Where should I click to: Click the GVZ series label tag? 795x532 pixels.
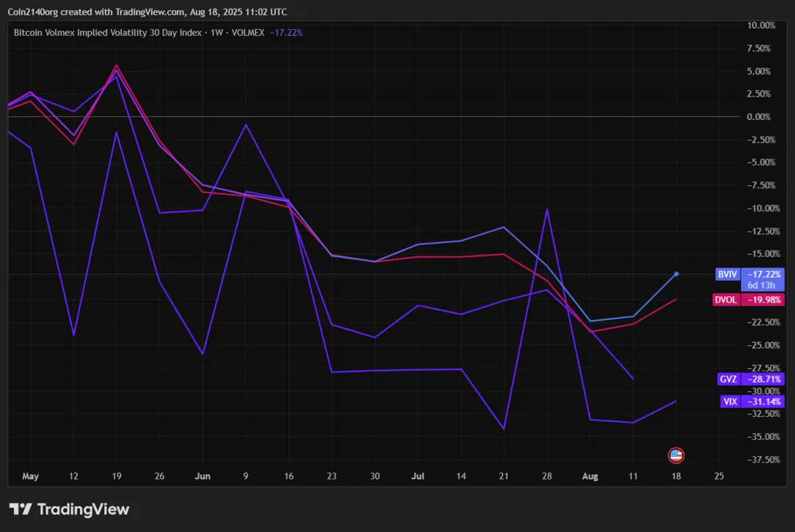click(727, 380)
